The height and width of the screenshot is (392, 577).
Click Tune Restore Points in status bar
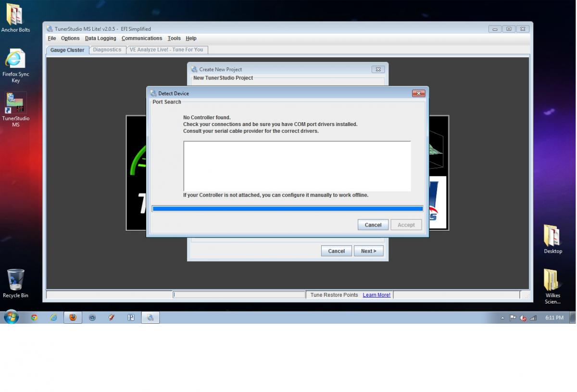(334, 295)
